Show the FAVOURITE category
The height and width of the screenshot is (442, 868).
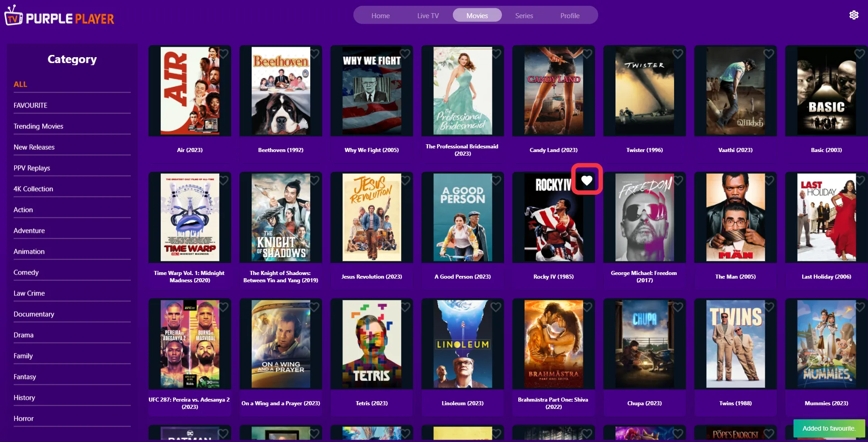(72, 105)
